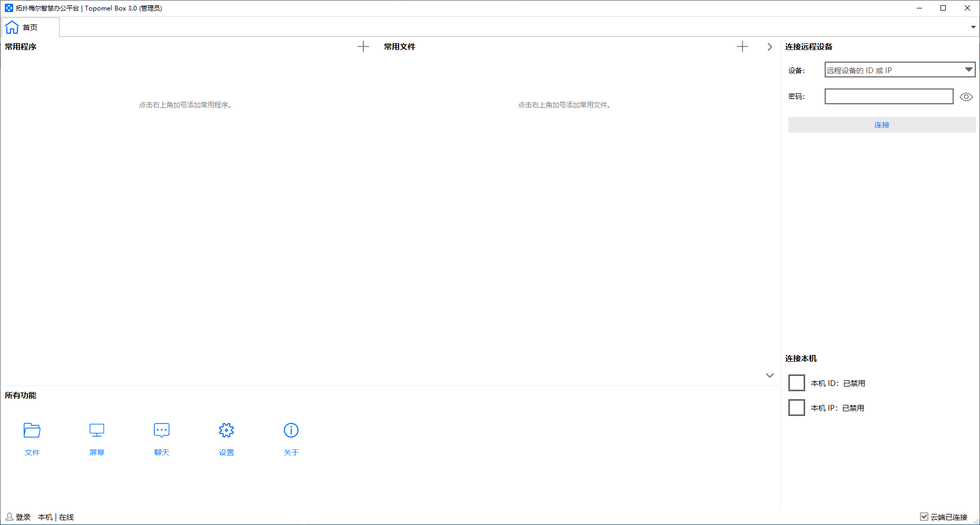Open the tab list dropdown arrow at top right

[973, 27]
